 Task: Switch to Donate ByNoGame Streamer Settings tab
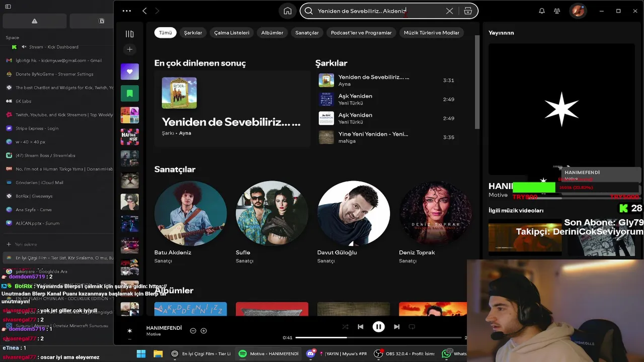(x=58, y=74)
